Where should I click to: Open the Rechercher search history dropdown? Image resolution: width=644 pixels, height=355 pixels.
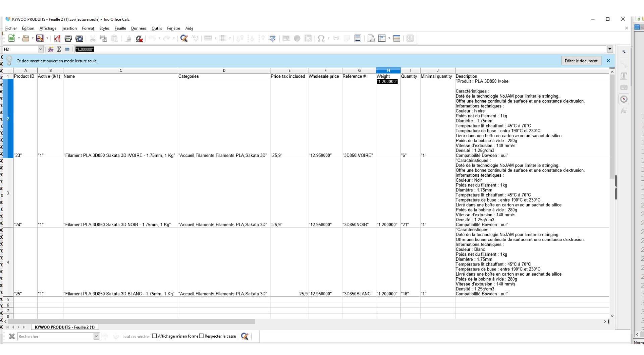click(96, 336)
